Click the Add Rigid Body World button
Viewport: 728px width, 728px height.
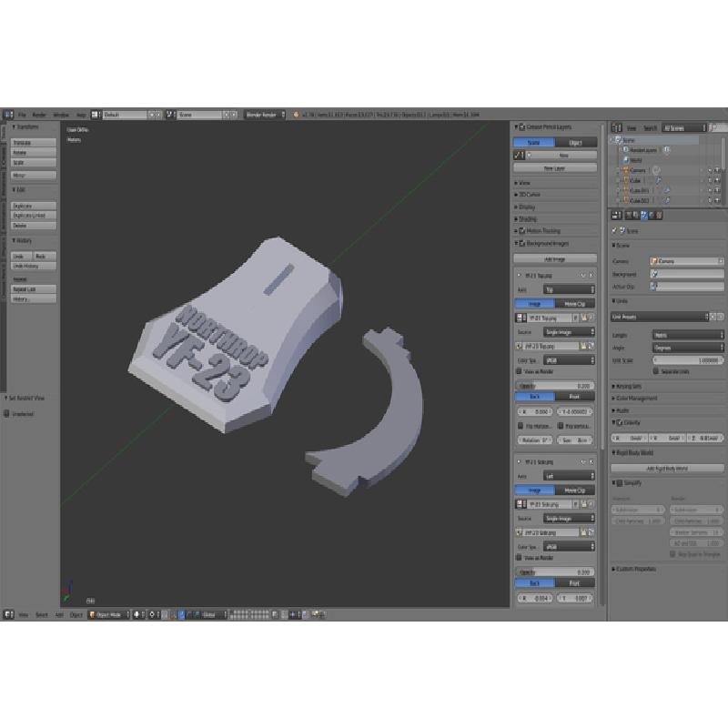tap(667, 469)
